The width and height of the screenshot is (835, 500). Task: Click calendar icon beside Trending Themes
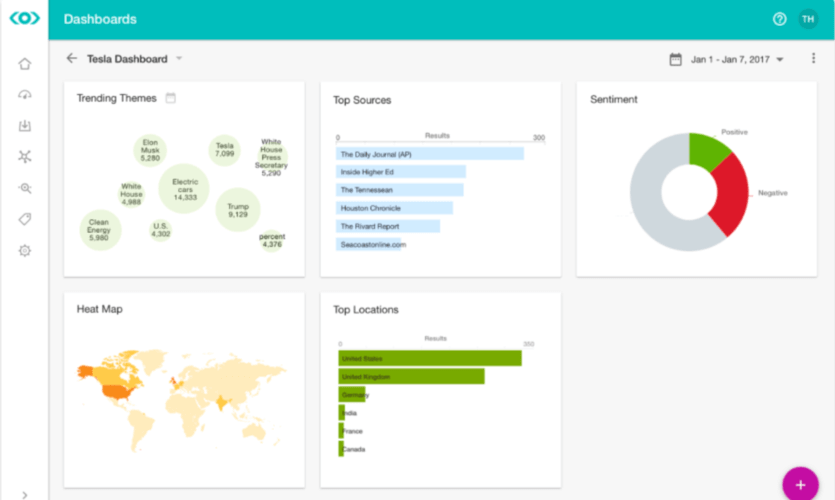(170, 98)
